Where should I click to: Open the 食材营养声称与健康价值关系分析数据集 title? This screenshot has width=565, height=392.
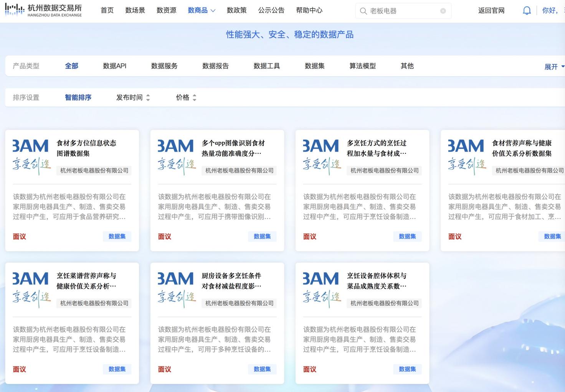coord(522,148)
